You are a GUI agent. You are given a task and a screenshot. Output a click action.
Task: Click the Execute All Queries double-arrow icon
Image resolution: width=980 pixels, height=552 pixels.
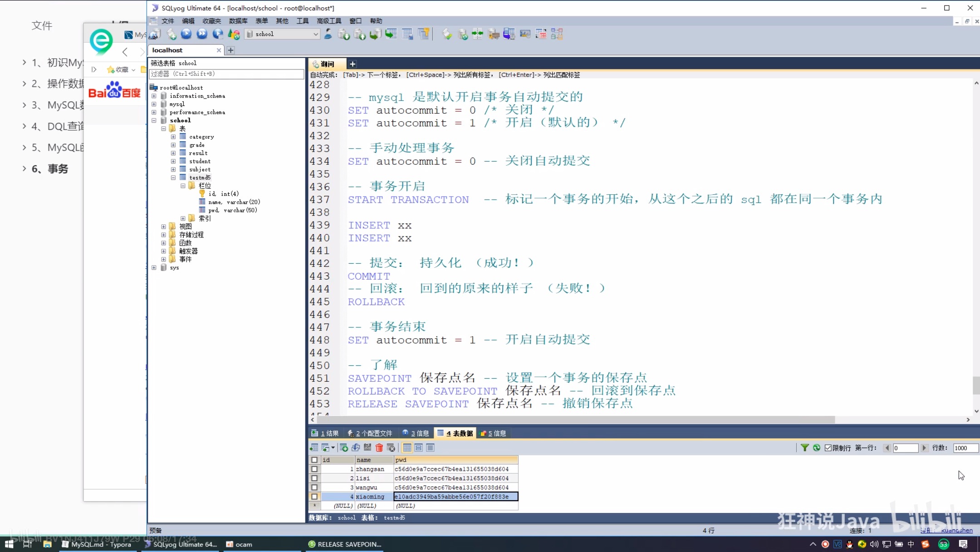202,34
